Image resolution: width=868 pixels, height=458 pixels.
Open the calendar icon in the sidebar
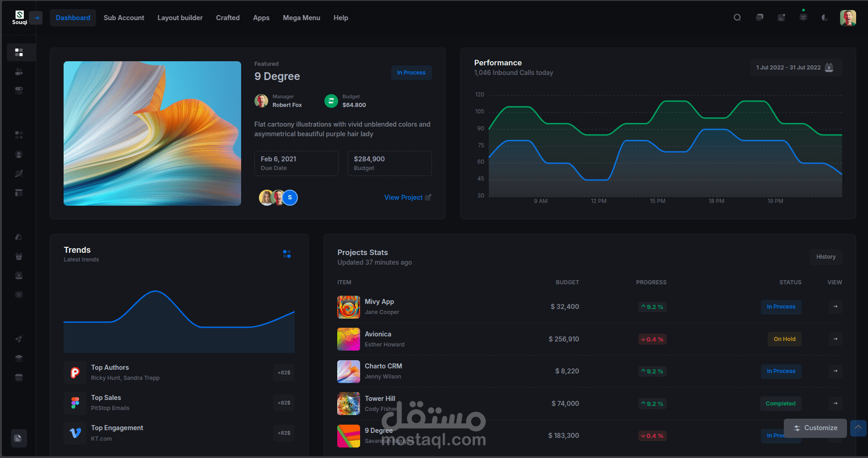coord(19,275)
